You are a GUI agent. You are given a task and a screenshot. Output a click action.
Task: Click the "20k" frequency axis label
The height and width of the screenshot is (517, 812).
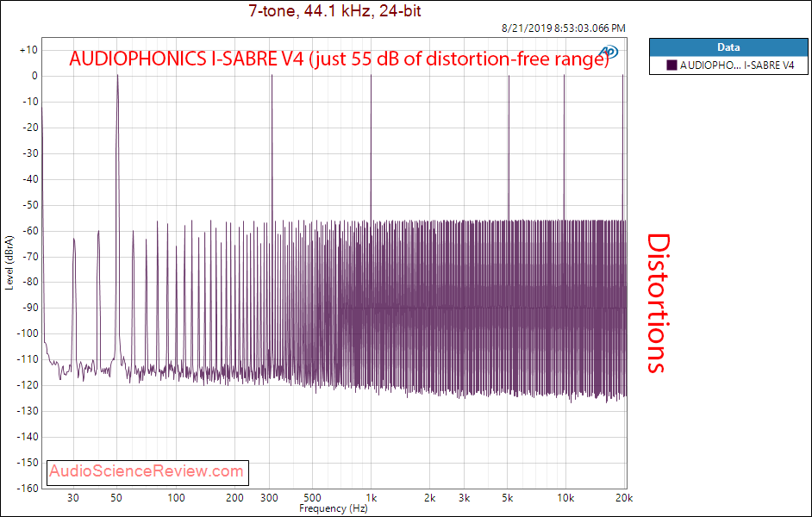click(625, 498)
